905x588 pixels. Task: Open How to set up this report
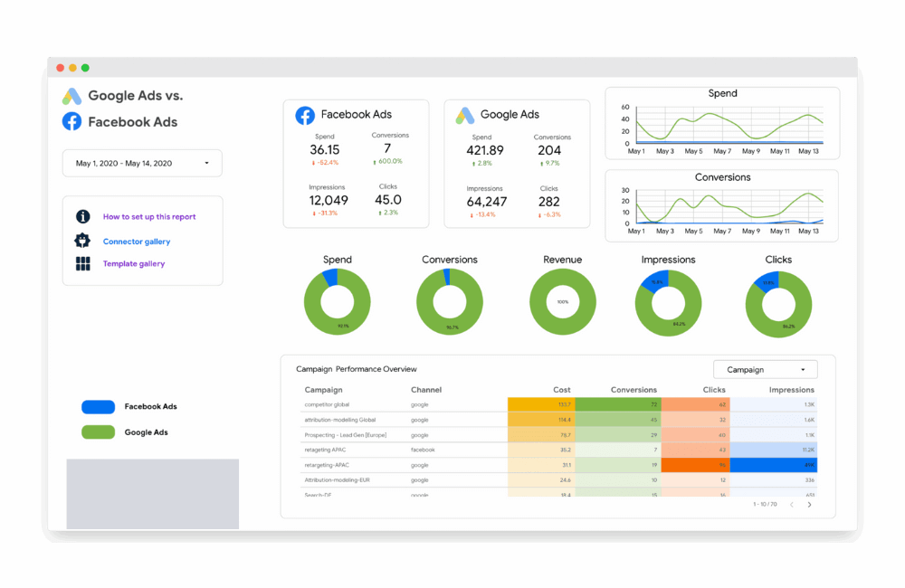[x=149, y=217]
